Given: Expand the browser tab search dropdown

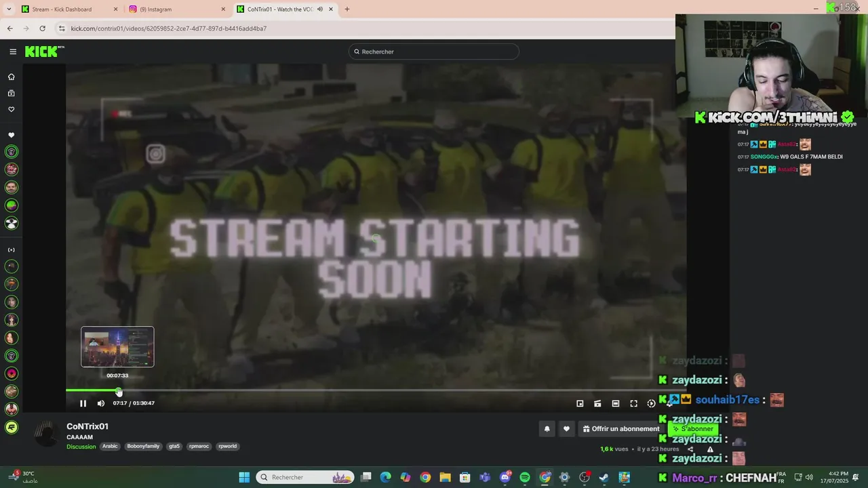Looking at the screenshot, I should pos(9,9).
